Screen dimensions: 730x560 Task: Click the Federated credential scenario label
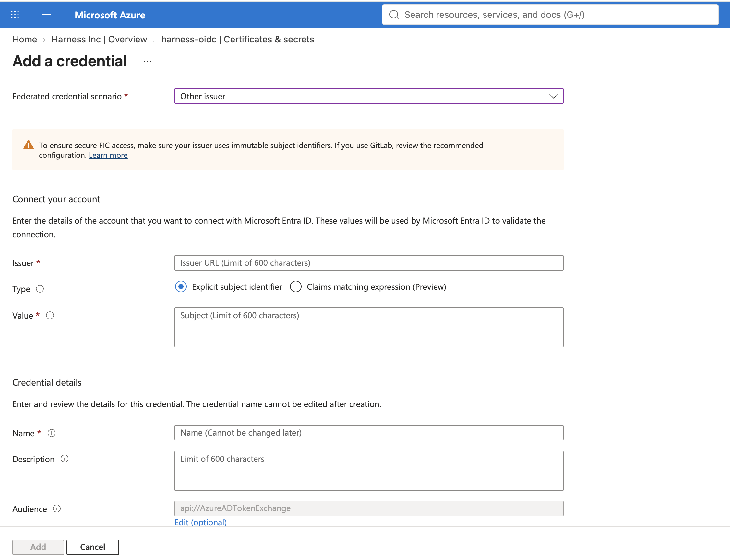click(x=67, y=96)
